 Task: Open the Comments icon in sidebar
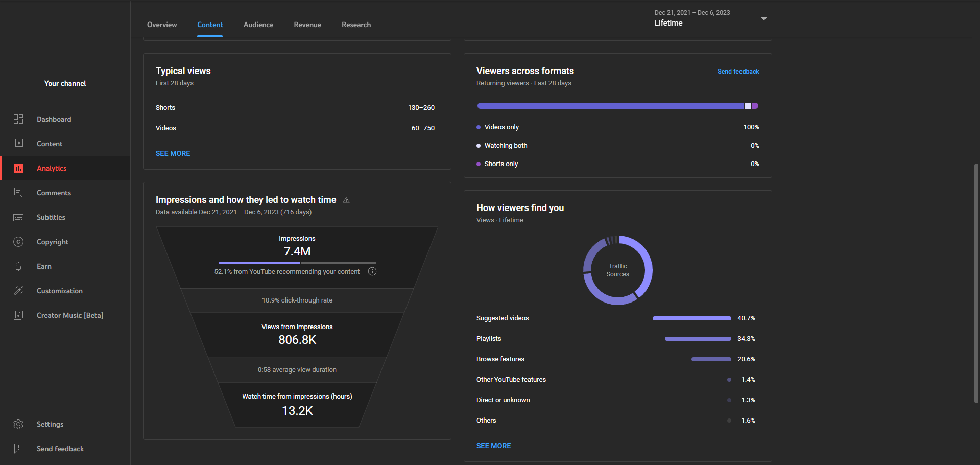pos(18,193)
